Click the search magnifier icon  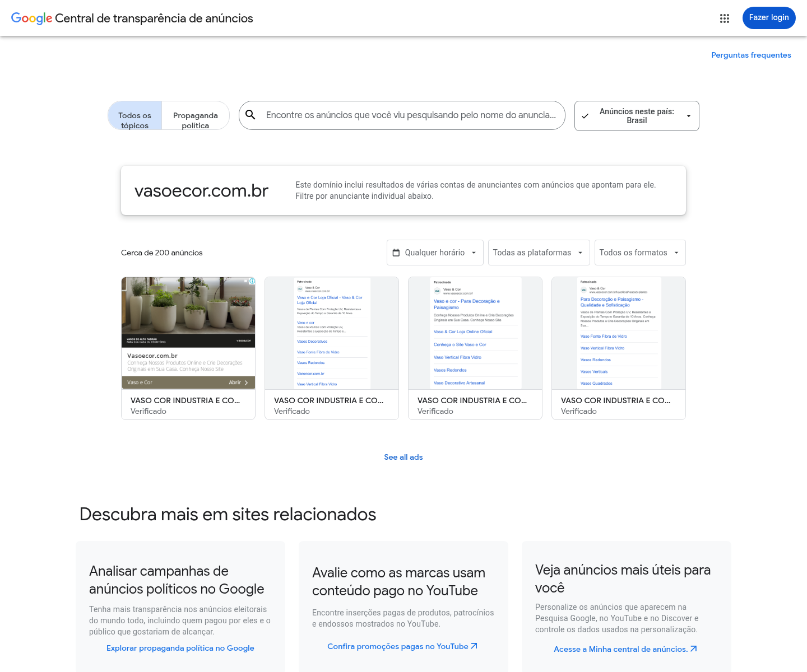click(251, 115)
